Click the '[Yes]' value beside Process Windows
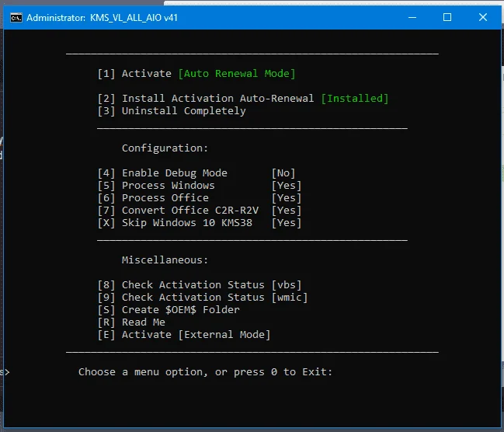 point(287,186)
